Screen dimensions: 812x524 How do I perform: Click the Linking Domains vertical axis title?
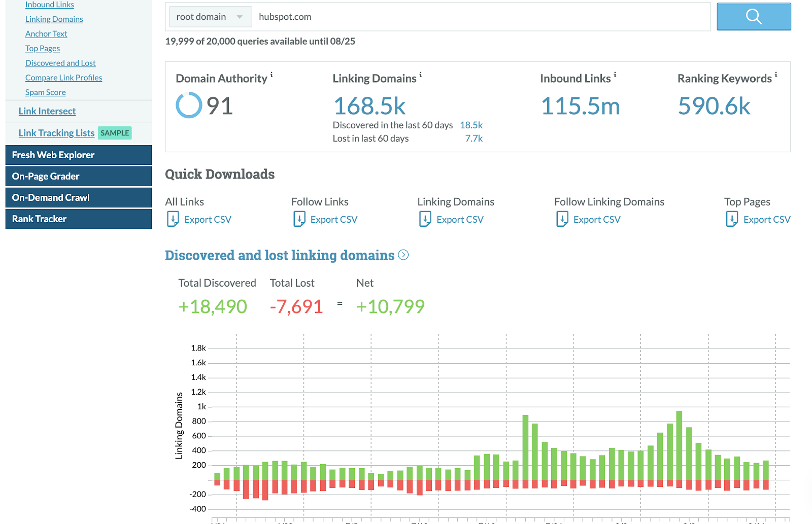[179, 426]
